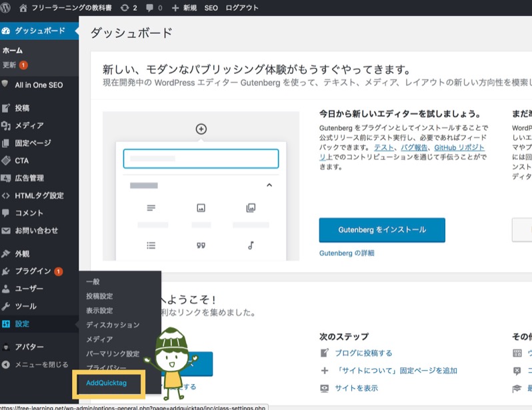Click メニューを閉じる to collapse sidebar
Screen dimensions: 532x410
point(42,365)
